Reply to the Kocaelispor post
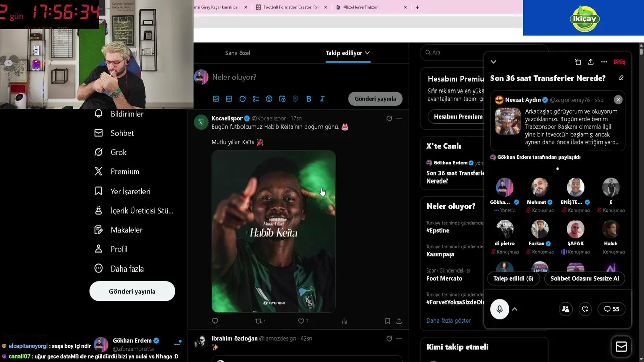This screenshot has height=362, width=644. (x=215, y=321)
